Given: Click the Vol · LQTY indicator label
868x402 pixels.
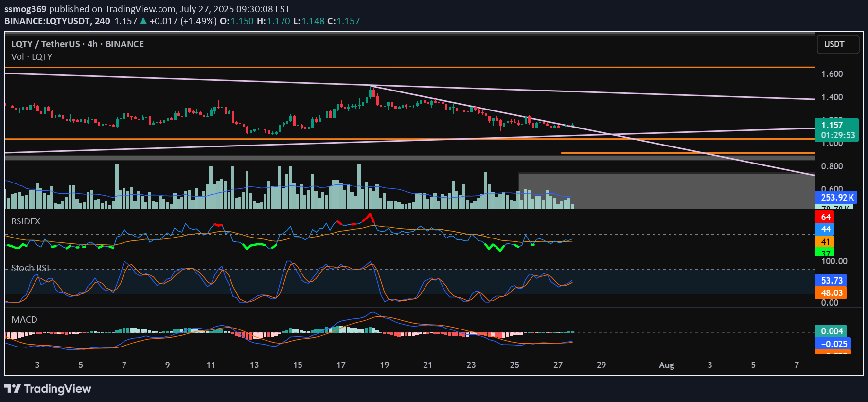Looking at the screenshot, I should (x=32, y=56).
